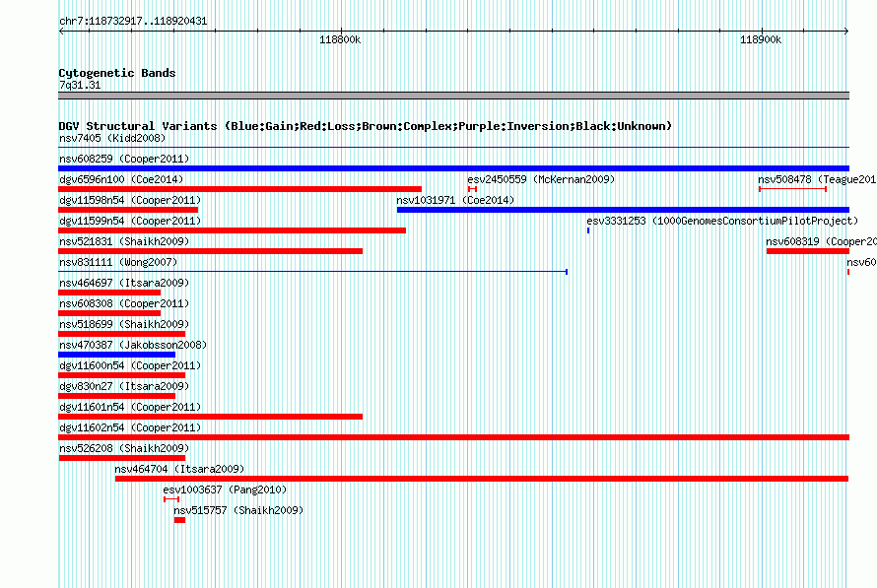Select the thin blue nsv831111 gain line

tap(313, 272)
